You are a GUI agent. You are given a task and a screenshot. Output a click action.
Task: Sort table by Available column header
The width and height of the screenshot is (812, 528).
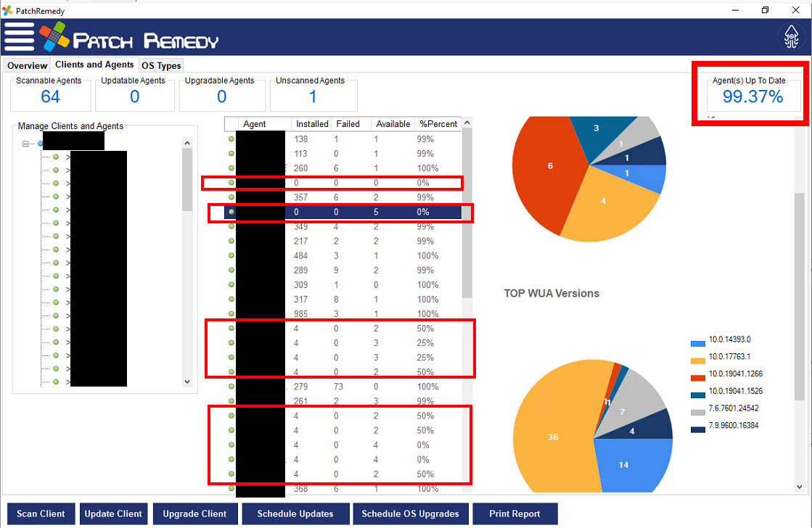click(x=393, y=124)
